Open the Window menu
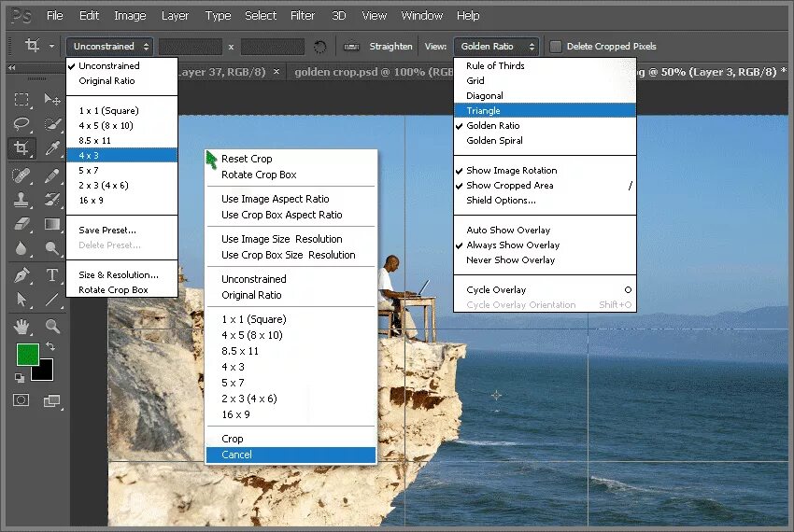 422,16
